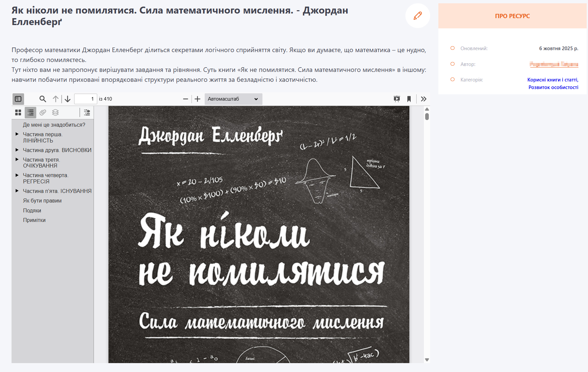
Task: Open the outline entry Примітки
Action: (x=34, y=220)
